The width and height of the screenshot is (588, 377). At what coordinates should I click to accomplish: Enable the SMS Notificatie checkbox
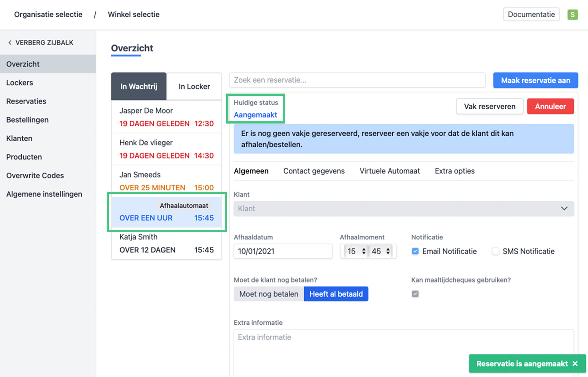click(x=495, y=251)
